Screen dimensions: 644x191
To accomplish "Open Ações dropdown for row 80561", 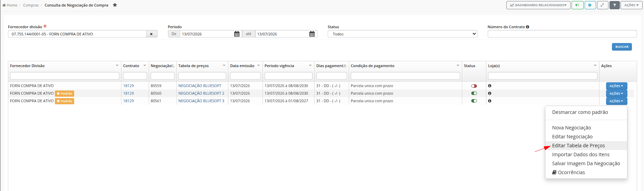I will tap(616, 101).
